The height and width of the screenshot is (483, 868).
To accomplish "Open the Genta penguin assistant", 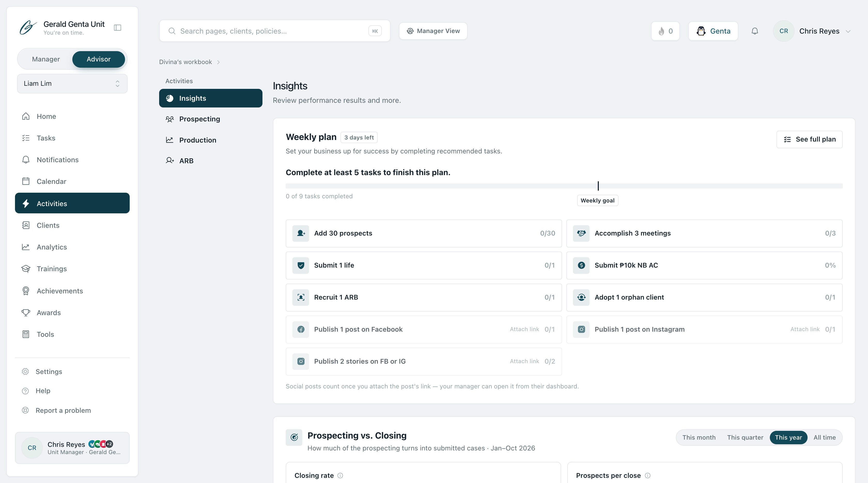I will click(x=713, y=31).
